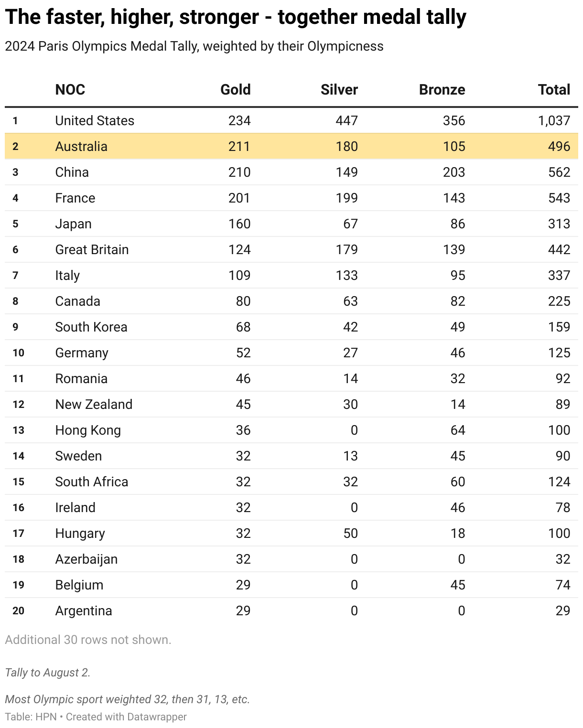Select the Great Britain row label

tap(92, 250)
